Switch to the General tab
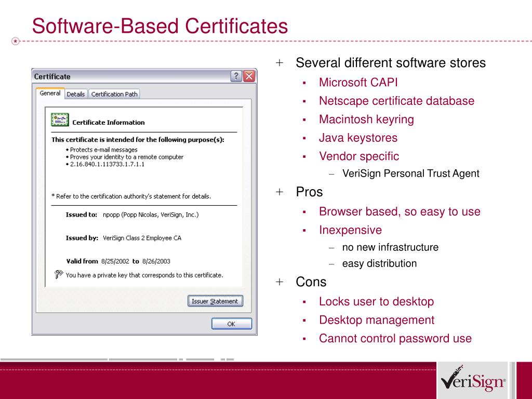This screenshot has width=532, height=399. [50, 94]
